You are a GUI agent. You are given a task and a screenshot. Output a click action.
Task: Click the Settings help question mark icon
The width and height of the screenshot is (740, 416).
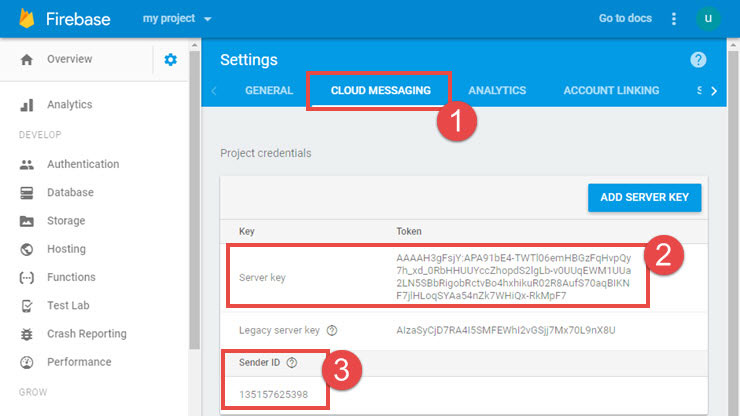click(x=698, y=59)
